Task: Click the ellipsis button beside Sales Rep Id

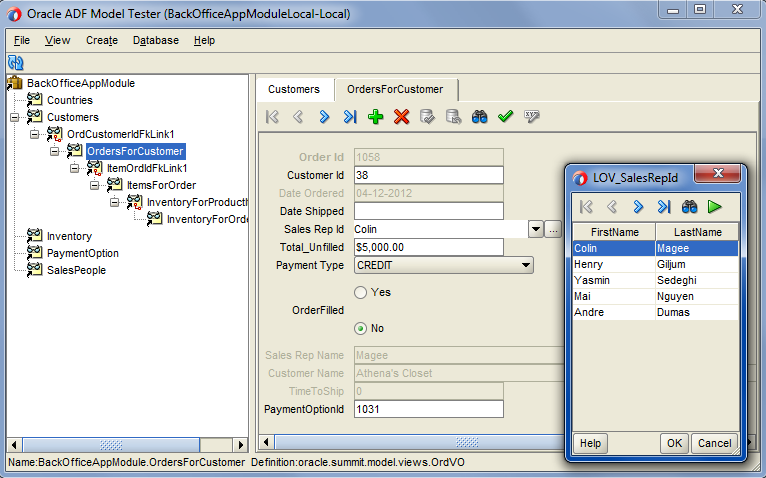Action: (x=553, y=229)
